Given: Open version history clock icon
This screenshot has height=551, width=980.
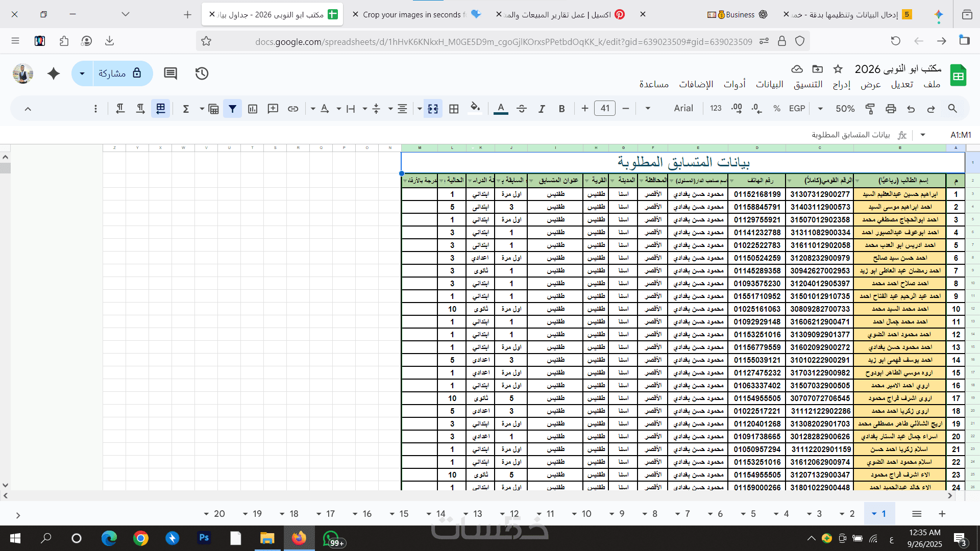Looking at the screenshot, I should pyautogui.click(x=202, y=73).
